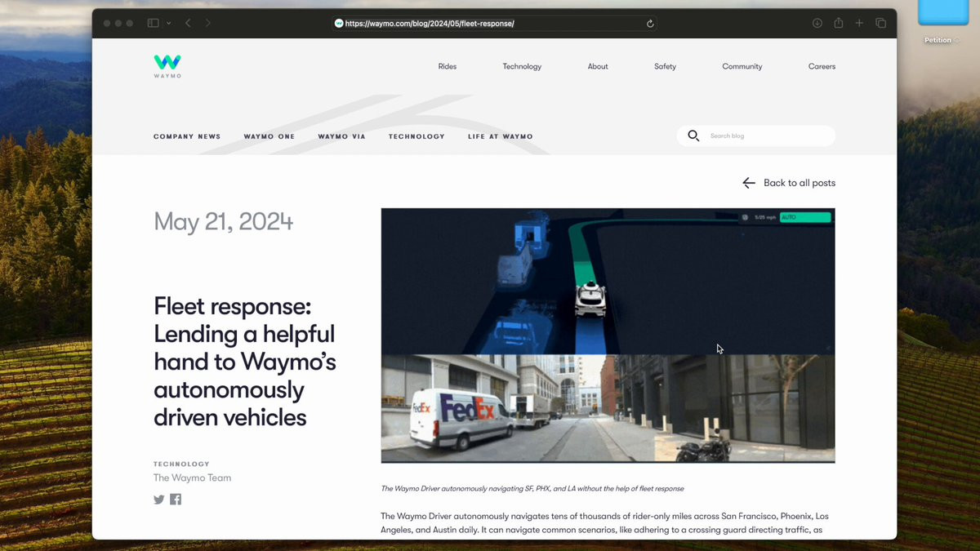980x551 pixels.
Task: Click the Search blog input field
Action: (x=755, y=136)
